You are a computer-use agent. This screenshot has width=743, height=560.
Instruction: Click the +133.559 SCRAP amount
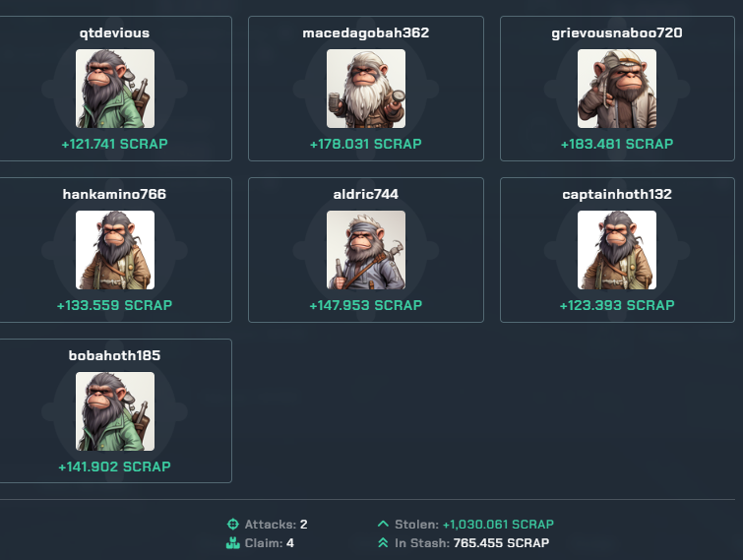coord(115,305)
